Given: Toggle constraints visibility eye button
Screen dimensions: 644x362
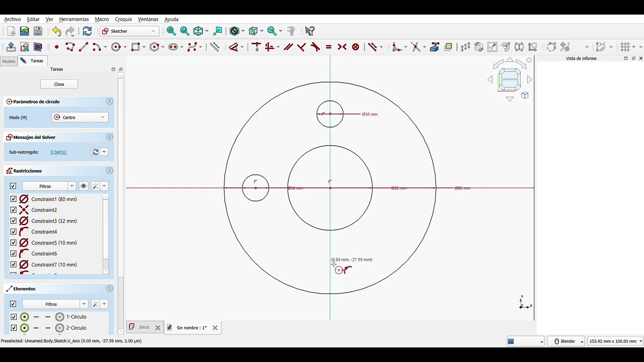Looking at the screenshot, I should (x=84, y=186).
